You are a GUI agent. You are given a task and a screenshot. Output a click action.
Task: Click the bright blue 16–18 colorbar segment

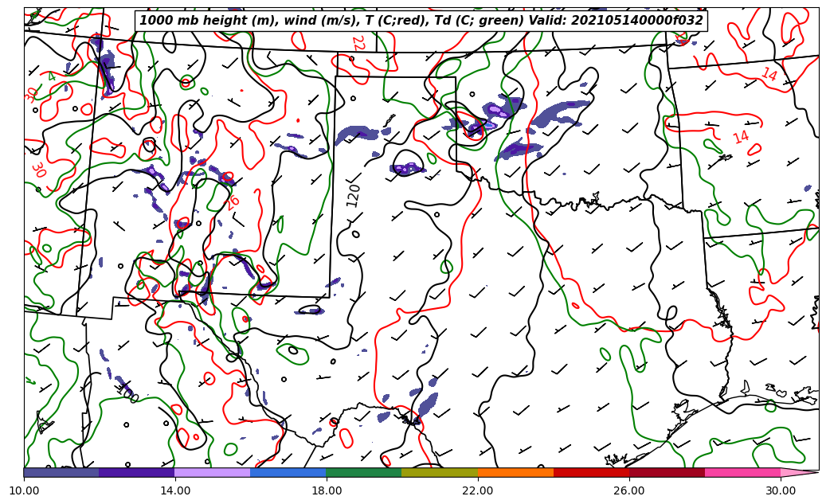click(x=288, y=472)
